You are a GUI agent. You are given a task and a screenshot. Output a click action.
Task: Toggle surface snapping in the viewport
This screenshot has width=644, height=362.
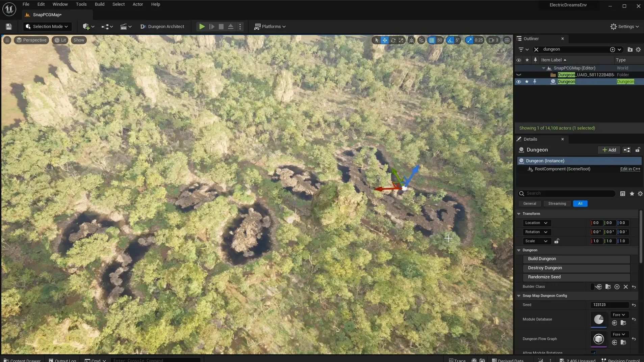(x=421, y=40)
